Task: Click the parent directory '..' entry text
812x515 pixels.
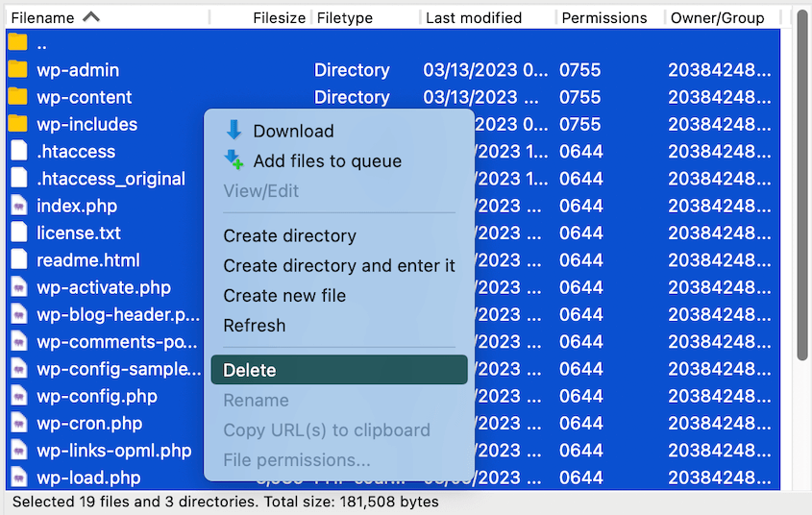Action: (42, 46)
